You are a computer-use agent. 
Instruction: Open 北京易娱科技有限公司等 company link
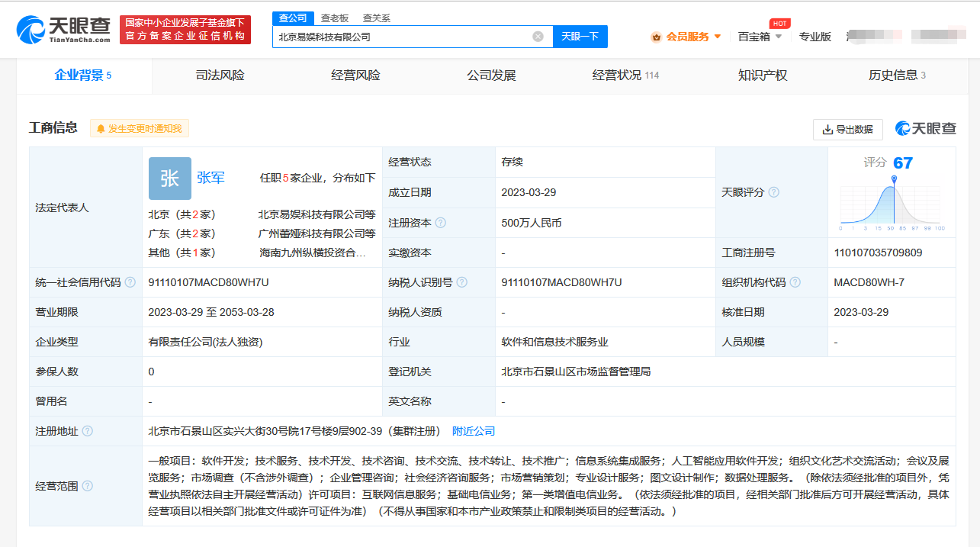tap(316, 214)
